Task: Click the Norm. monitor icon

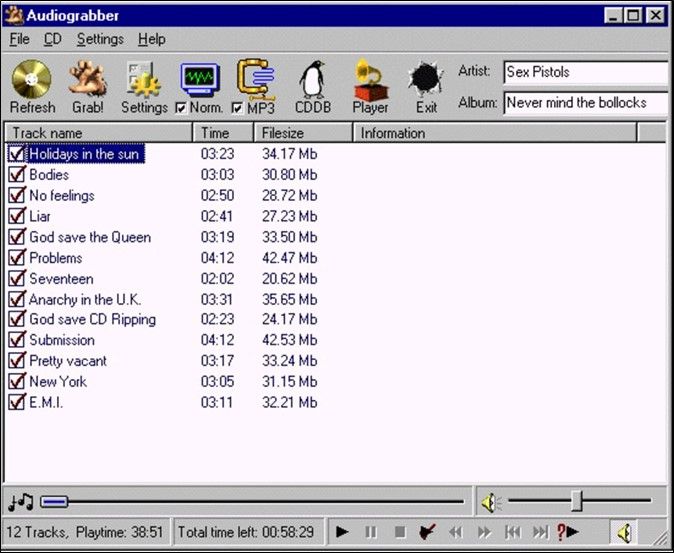Action: (200, 78)
